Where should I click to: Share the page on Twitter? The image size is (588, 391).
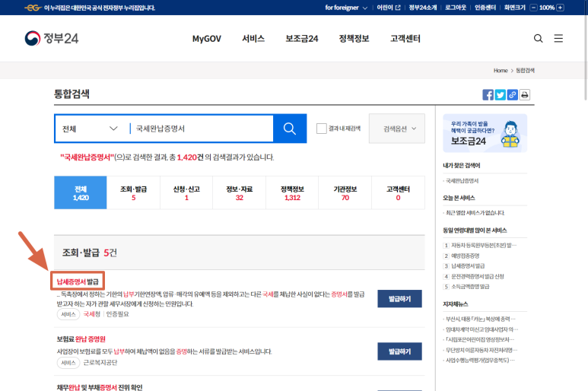501,95
